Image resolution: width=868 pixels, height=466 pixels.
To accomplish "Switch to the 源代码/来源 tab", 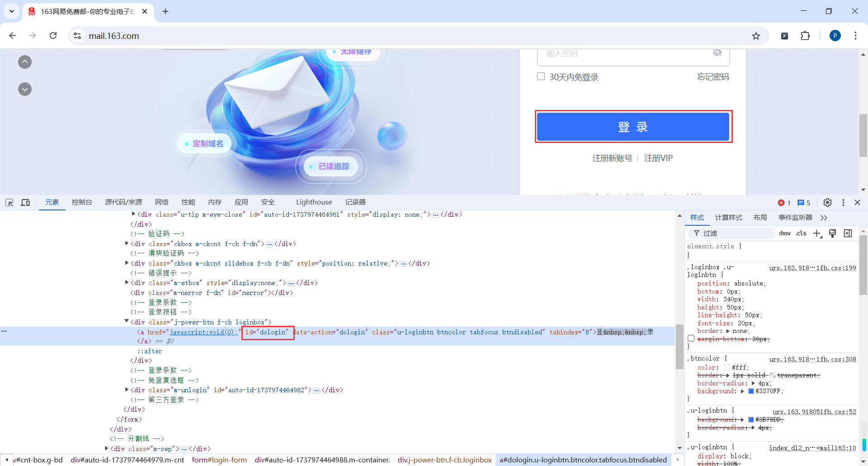I will pos(123,202).
